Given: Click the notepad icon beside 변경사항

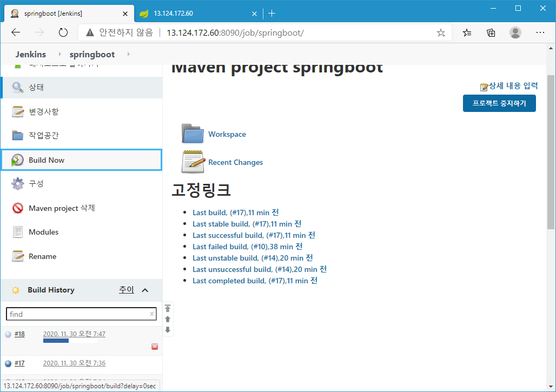Looking at the screenshot, I should [x=17, y=111].
